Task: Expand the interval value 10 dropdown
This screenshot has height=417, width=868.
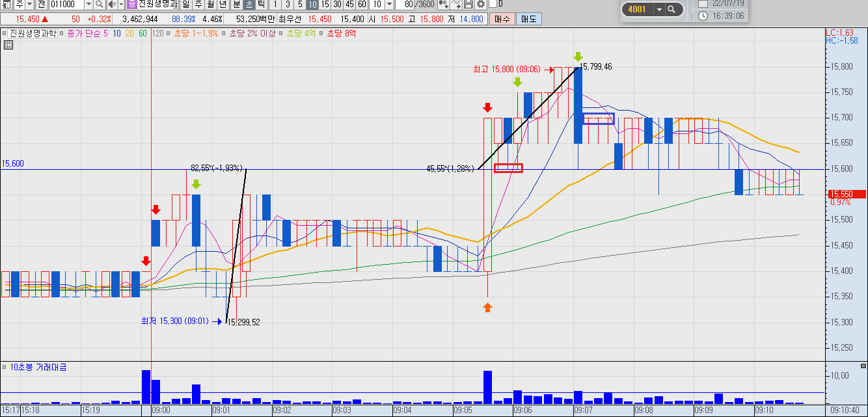Action: pyautogui.click(x=388, y=5)
